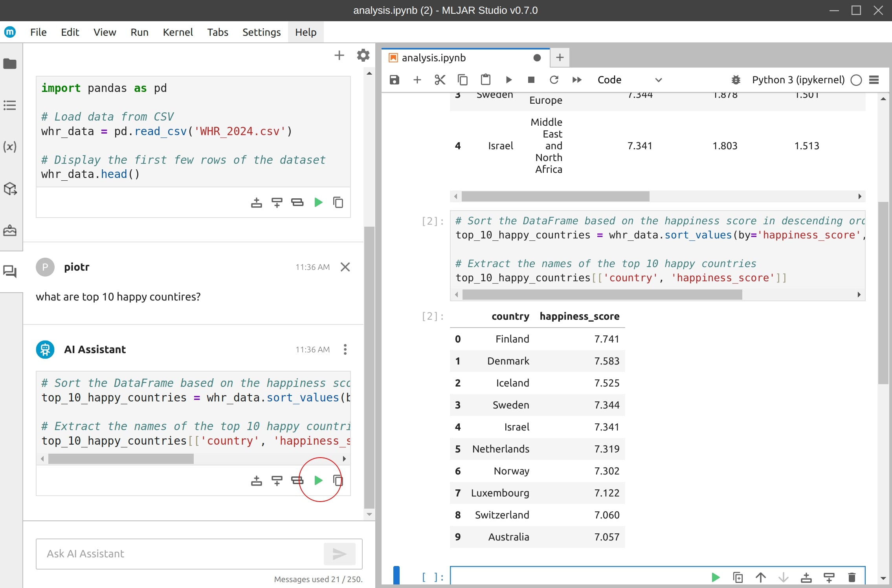Open the File menu
Image resolution: width=892 pixels, height=588 pixels.
(x=39, y=32)
